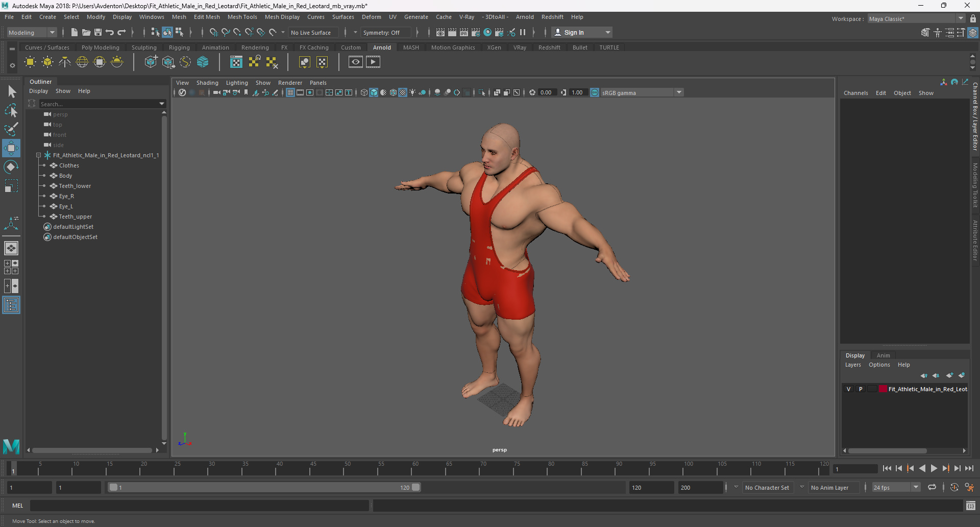The image size is (980, 527).
Task: Redo the last action
Action: point(121,32)
